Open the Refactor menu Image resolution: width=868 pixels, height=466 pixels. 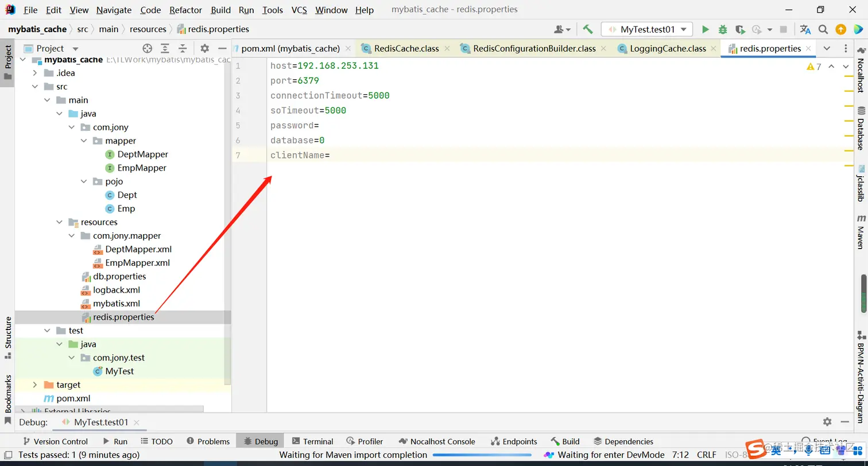(186, 10)
